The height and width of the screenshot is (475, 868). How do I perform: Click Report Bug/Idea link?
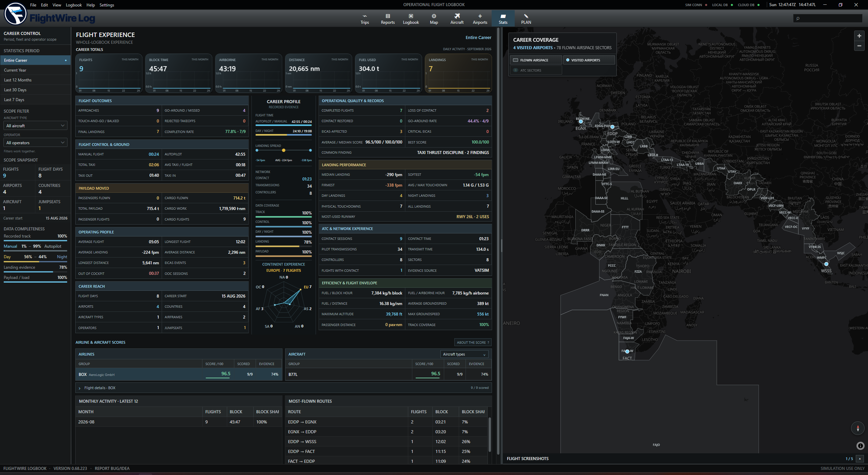click(112, 468)
